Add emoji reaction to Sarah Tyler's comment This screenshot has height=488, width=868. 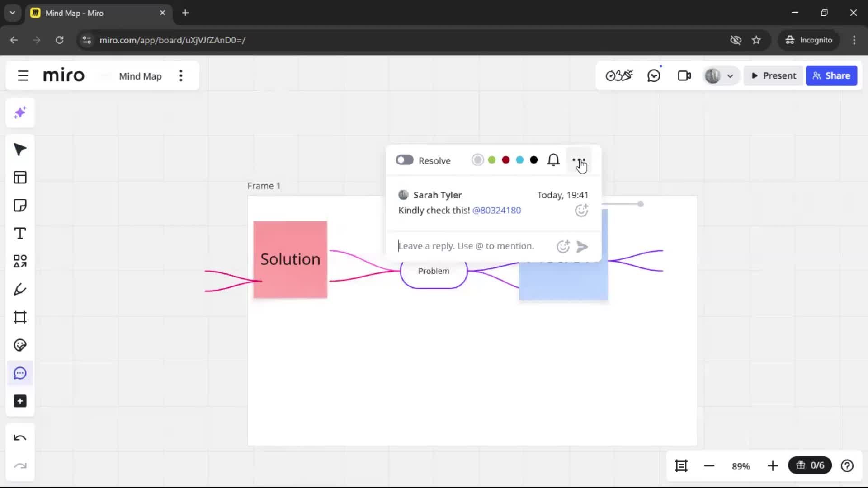(x=581, y=210)
